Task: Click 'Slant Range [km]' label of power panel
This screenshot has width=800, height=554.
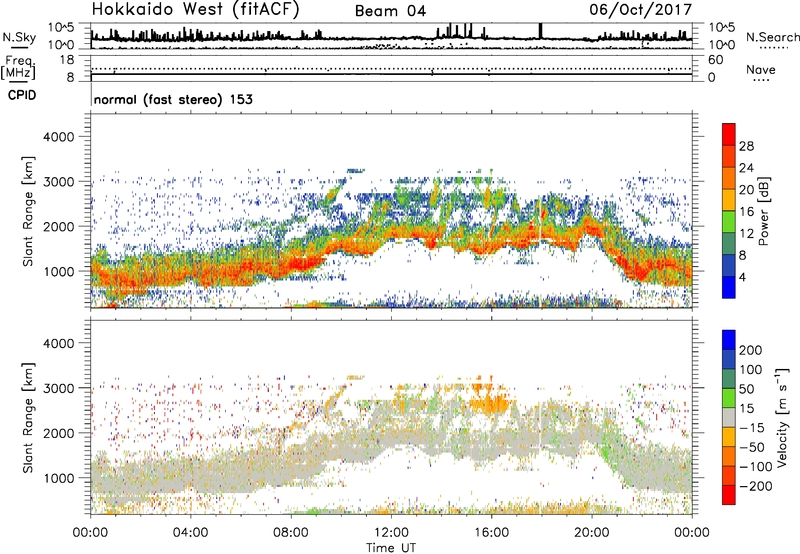Action: pyautogui.click(x=28, y=211)
